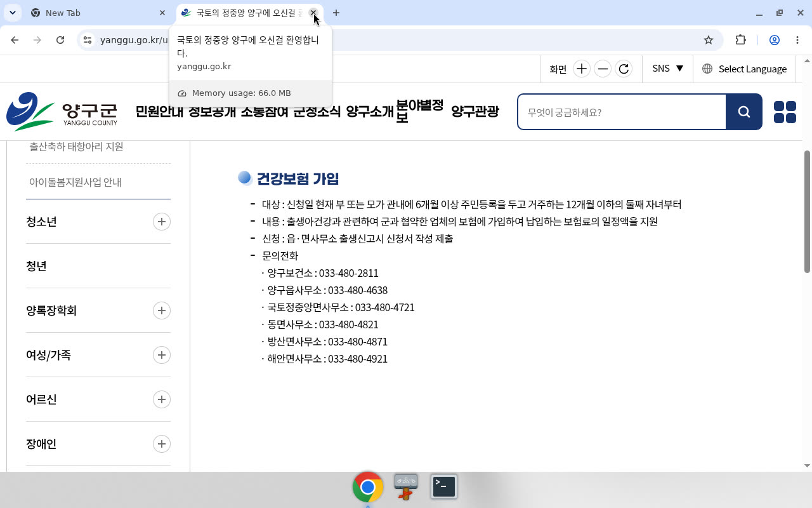Switch to the New Tab browser tab
812x508 pixels.
click(98, 13)
